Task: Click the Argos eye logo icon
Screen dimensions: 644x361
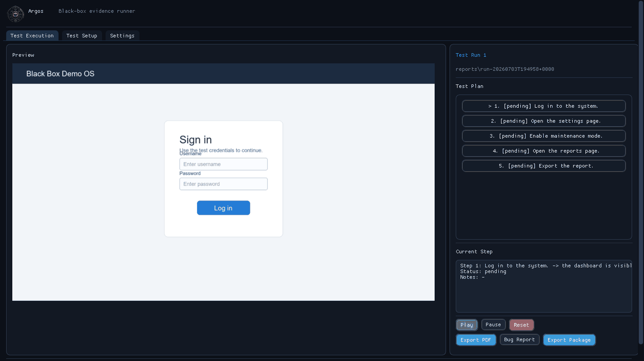Action: (16, 14)
